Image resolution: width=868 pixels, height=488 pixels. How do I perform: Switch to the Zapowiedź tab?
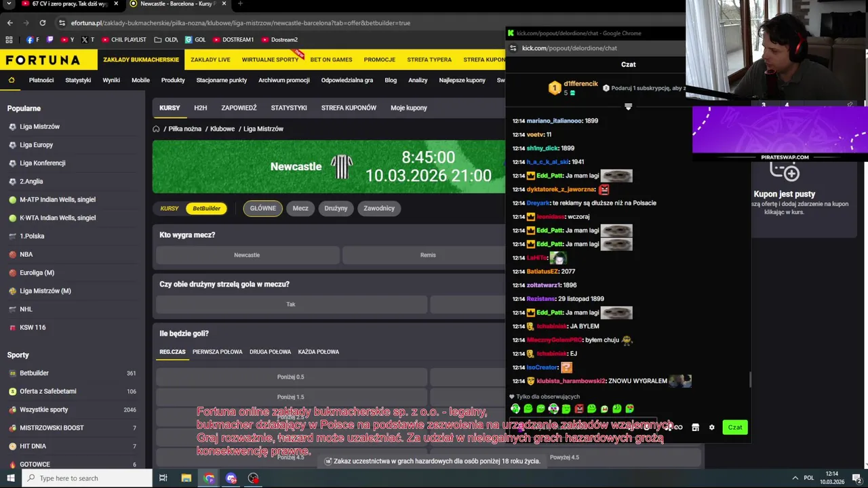pos(239,108)
